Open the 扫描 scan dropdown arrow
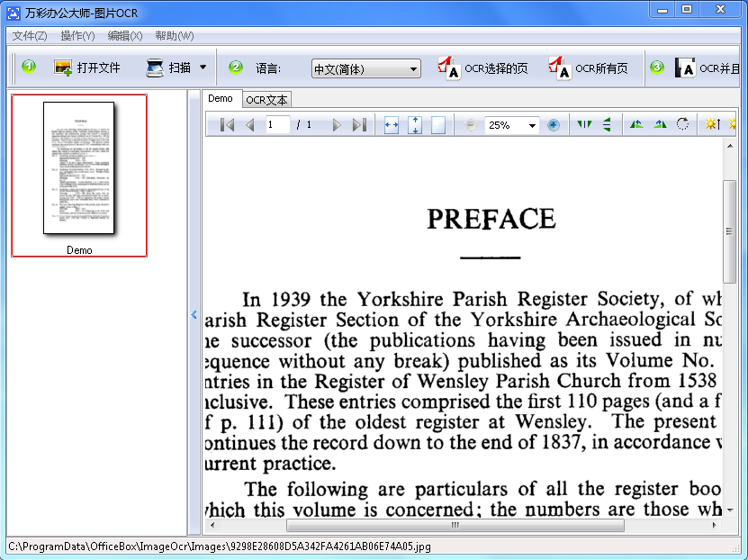The image size is (748, 560). pyautogui.click(x=203, y=68)
